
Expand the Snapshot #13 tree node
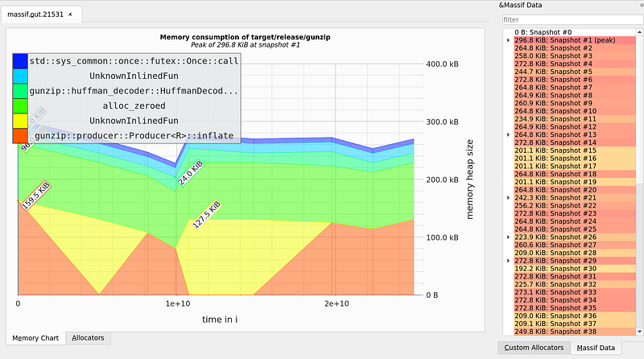pyautogui.click(x=507, y=134)
